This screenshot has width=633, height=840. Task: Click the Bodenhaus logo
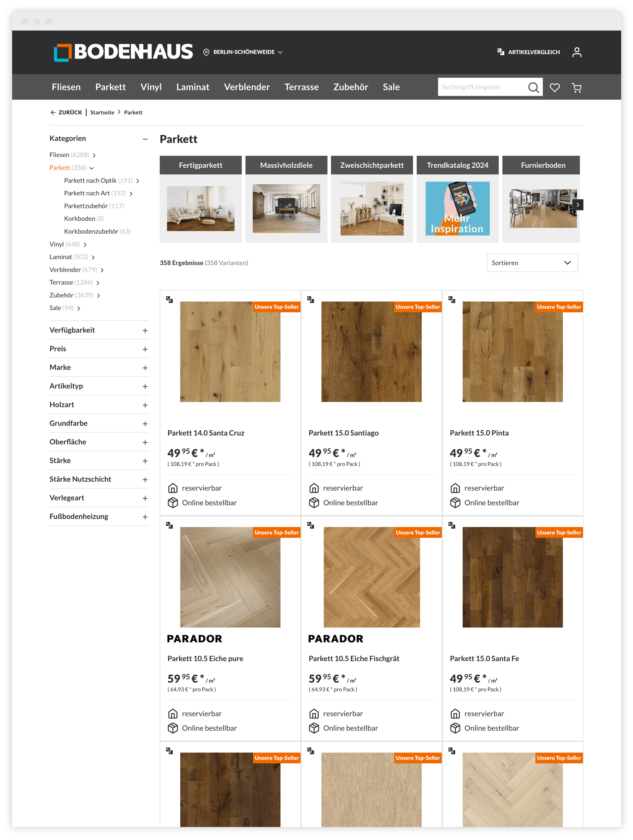click(x=123, y=52)
